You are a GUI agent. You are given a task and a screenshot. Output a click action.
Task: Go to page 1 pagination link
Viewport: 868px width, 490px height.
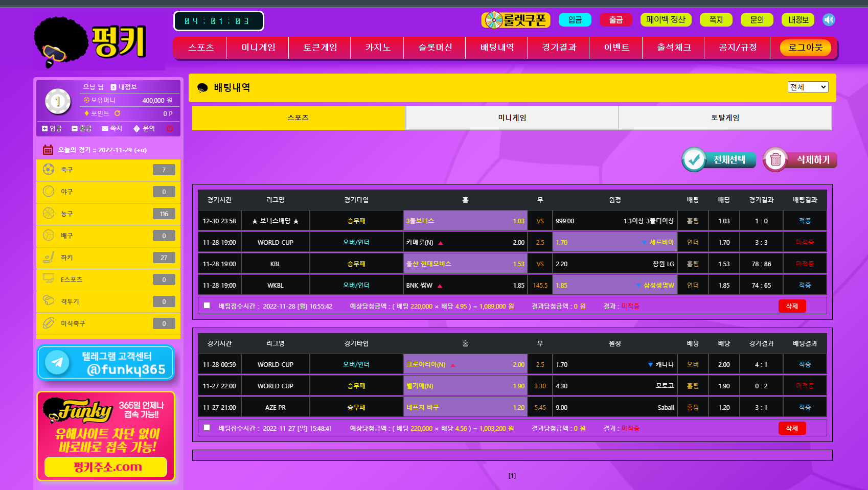point(512,476)
